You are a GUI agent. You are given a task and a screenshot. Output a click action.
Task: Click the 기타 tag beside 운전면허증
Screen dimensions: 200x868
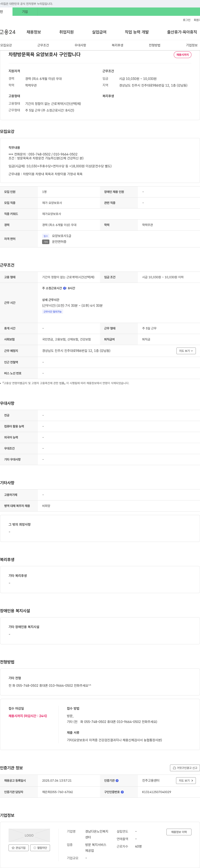click(46, 242)
